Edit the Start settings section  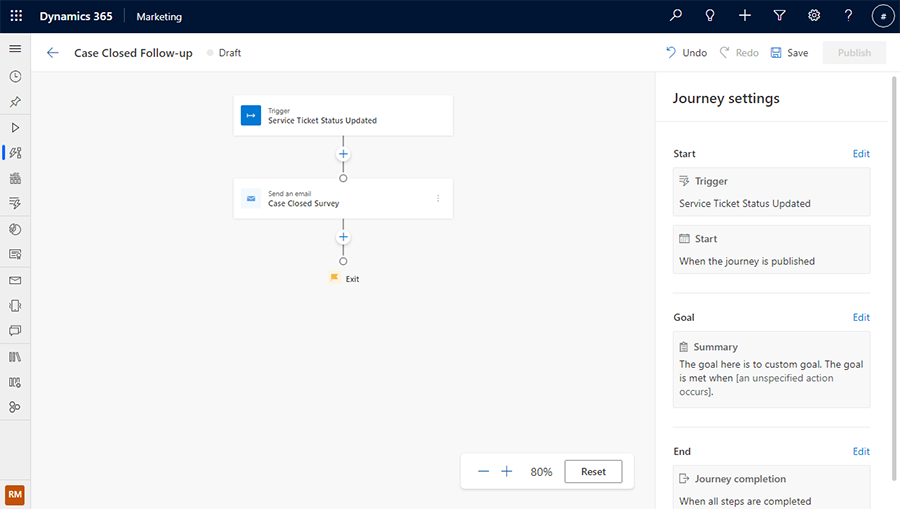(x=860, y=154)
